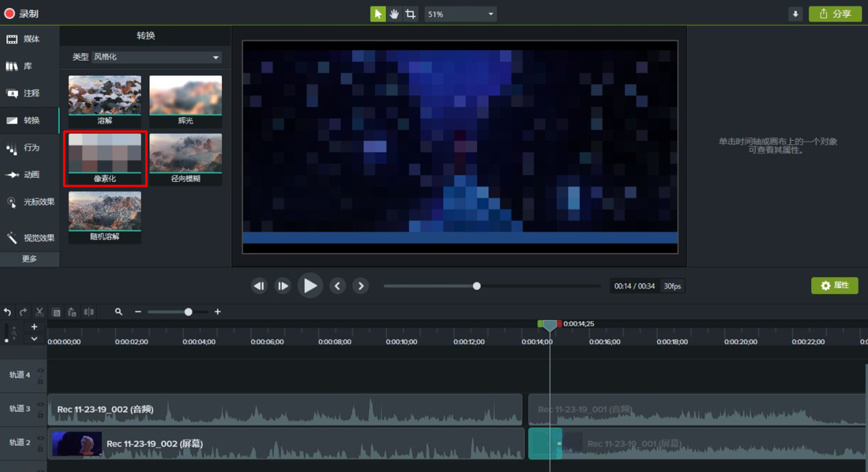Redo the last undone action
The height and width of the screenshot is (472, 868).
(23, 312)
